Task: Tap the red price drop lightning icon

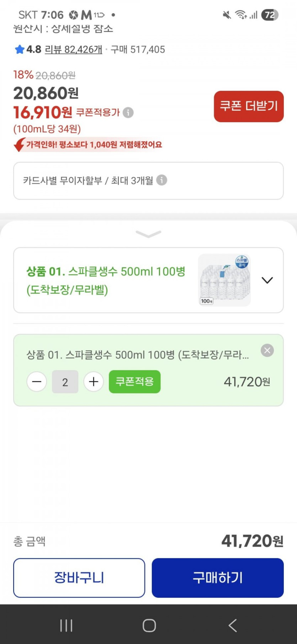Action: pos(19,145)
